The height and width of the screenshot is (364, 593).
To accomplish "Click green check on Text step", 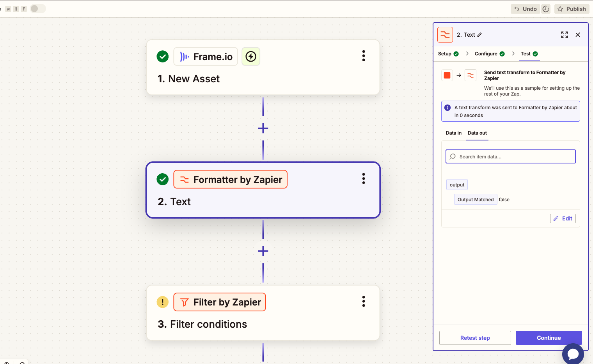I will (x=163, y=179).
